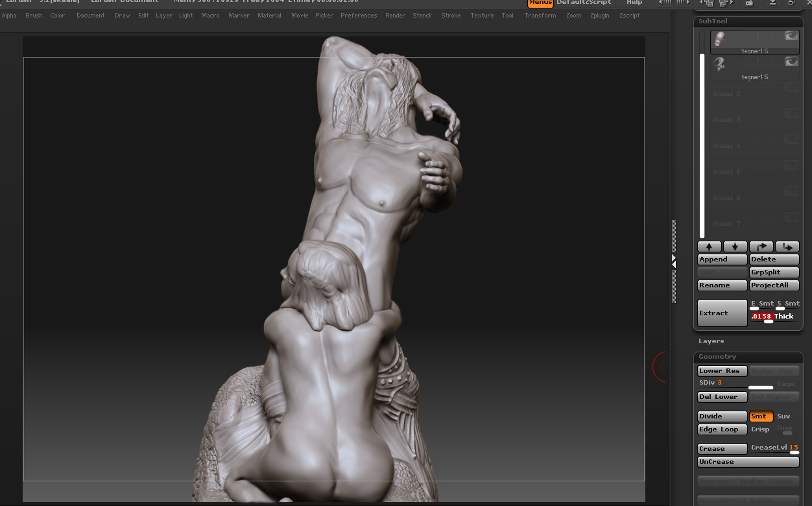Open the Zscript menu
Screen dimensions: 812x506
[629, 16]
